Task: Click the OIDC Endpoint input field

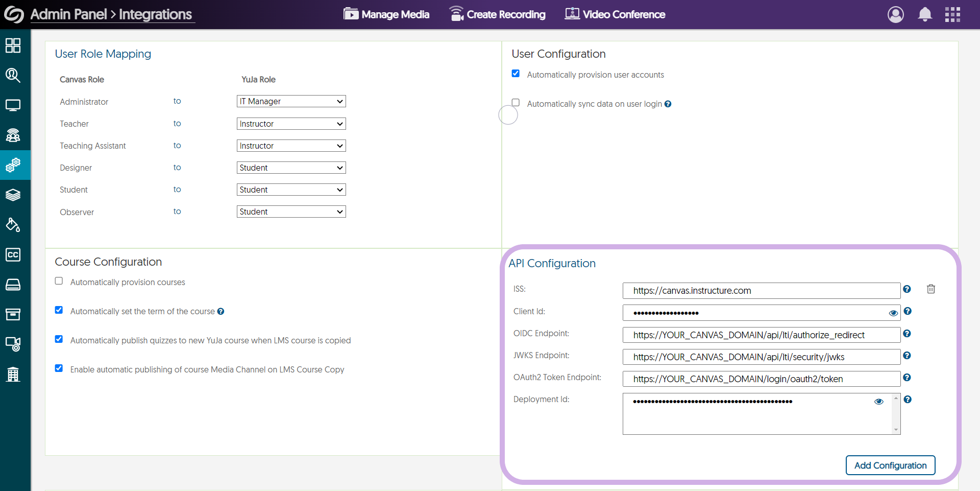Action: (x=762, y=335)
